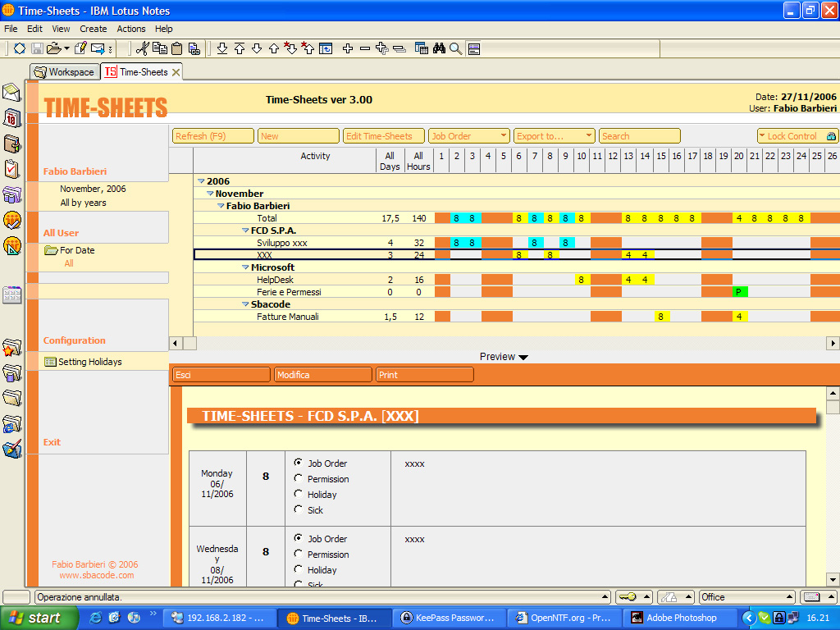
Task: Click the double plus expand all icon
Action: click(382, 48)
